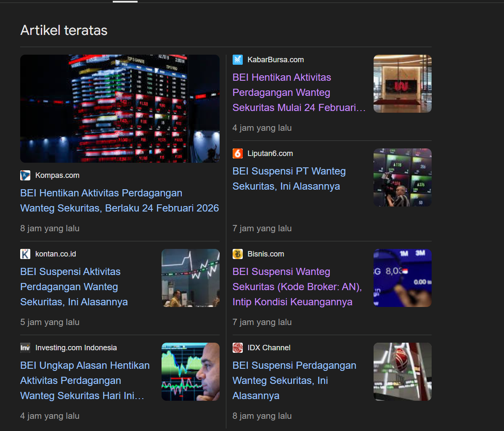Click the Kompas.com favicon icon
The width and height of the screenshot is (504, 431).
pos(25,175)
